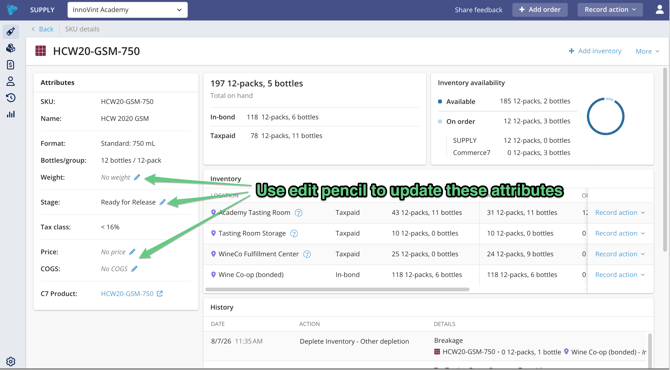This screenshot has width=670, height=370.
Task: Click the Add order button
Action: (x=540, y=9)
